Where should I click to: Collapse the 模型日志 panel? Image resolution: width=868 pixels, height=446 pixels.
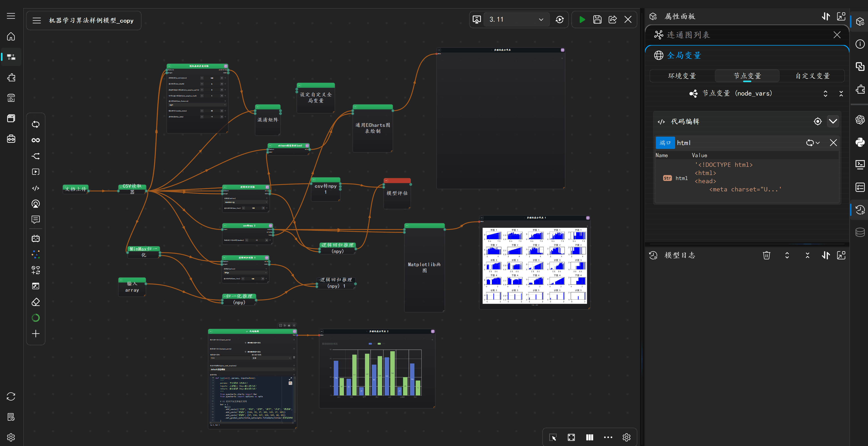click(x=807, y=255)
